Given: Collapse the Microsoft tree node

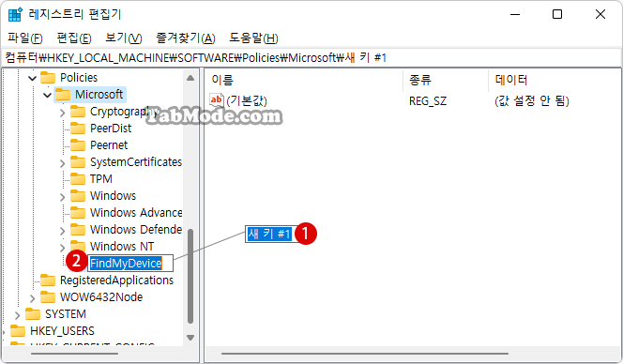Looking at the screenshot, I should point(47,95).
